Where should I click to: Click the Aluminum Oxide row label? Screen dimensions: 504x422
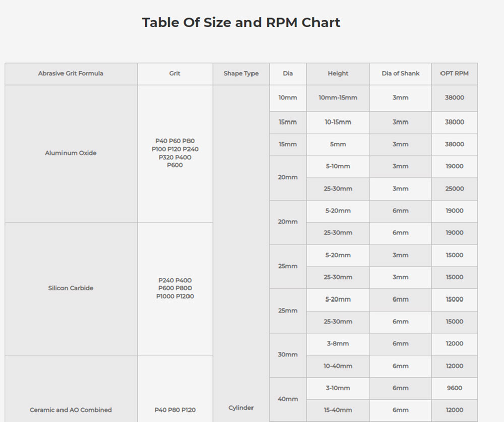(x=71, y=152)
